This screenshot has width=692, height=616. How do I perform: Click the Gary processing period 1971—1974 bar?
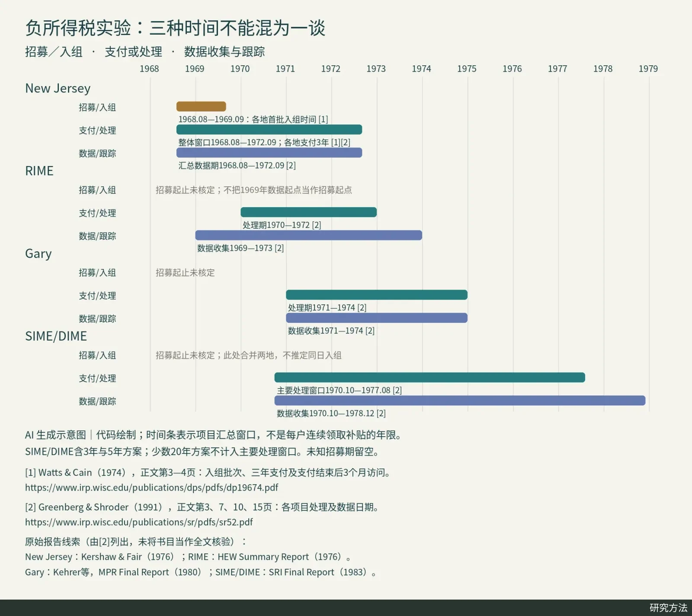[377, 295]
